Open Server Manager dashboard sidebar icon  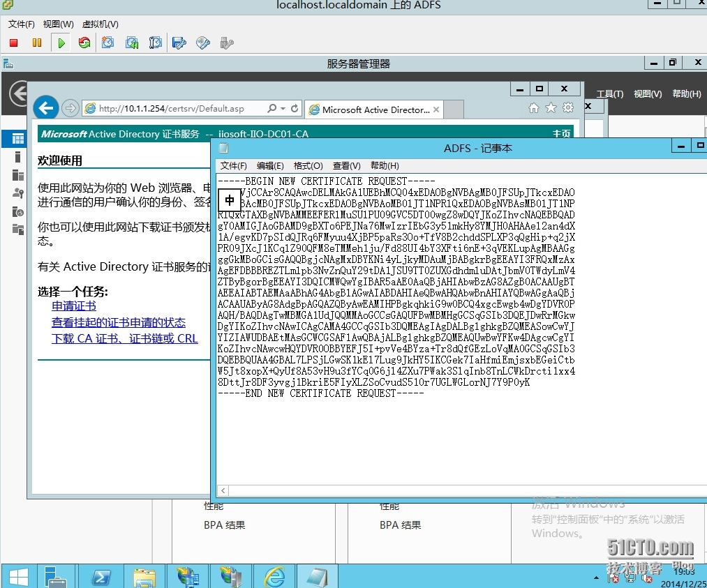[x=18, y=139]
